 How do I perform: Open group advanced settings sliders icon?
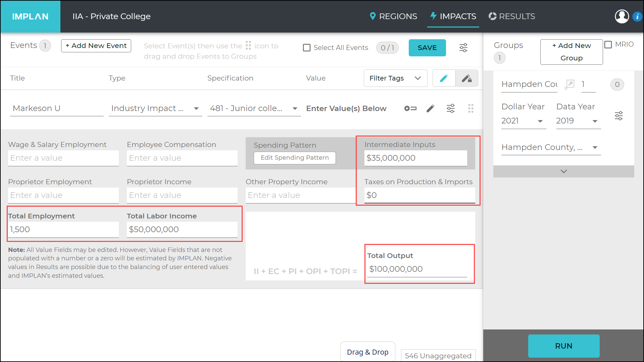click(x=618, y=116)
